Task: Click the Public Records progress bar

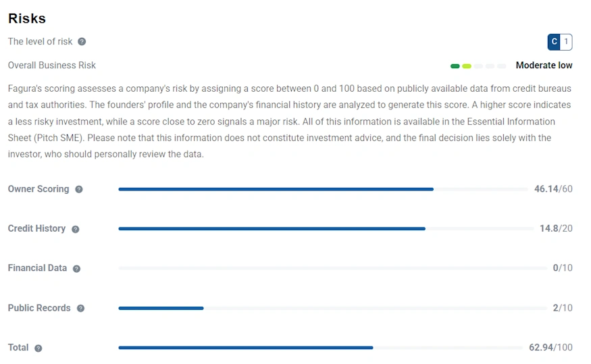Action: [x=332, y=309]
